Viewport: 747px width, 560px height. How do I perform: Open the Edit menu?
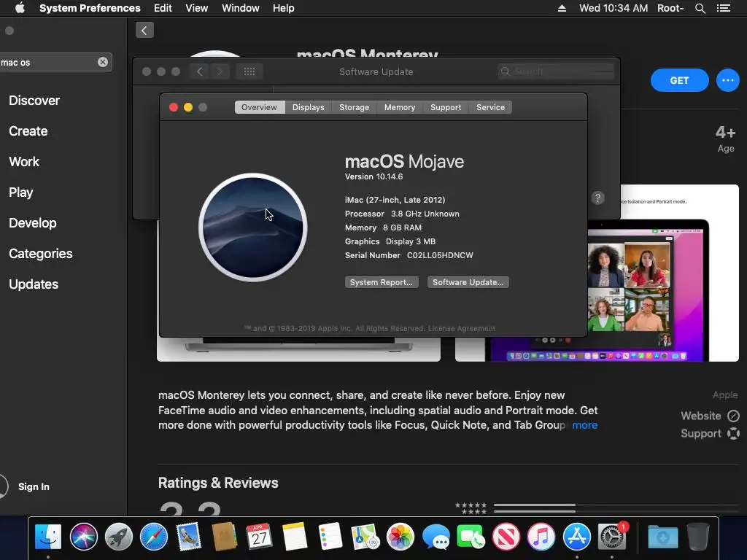(163, 8)
